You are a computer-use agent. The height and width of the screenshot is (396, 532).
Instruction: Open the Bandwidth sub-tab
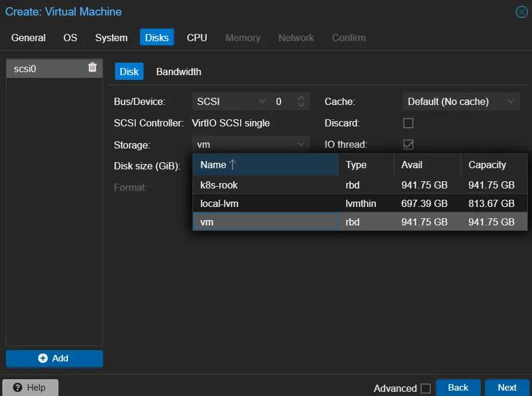179,72
